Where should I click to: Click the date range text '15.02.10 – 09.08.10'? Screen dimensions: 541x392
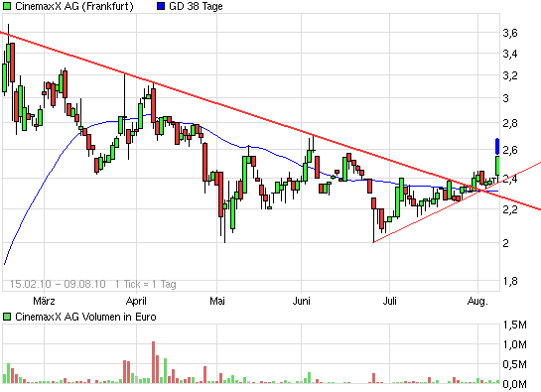(x=58, y=284)
